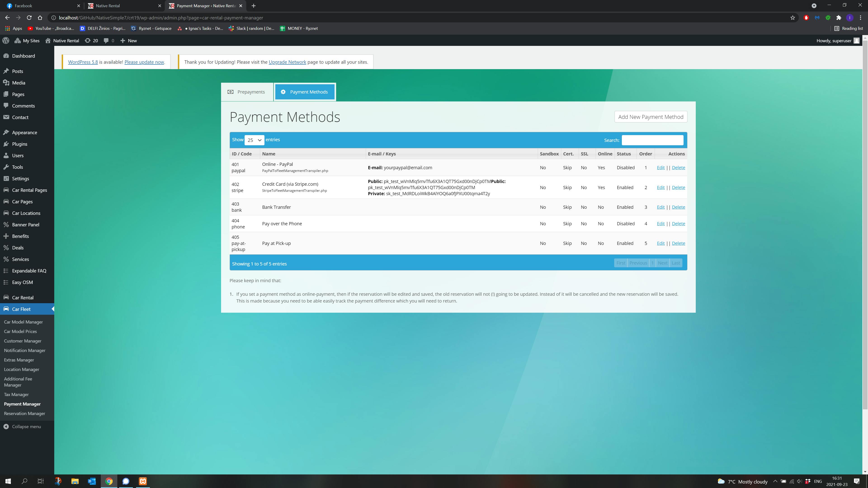
Task: Click Add New Payment Method button
Action: [650, 117]
